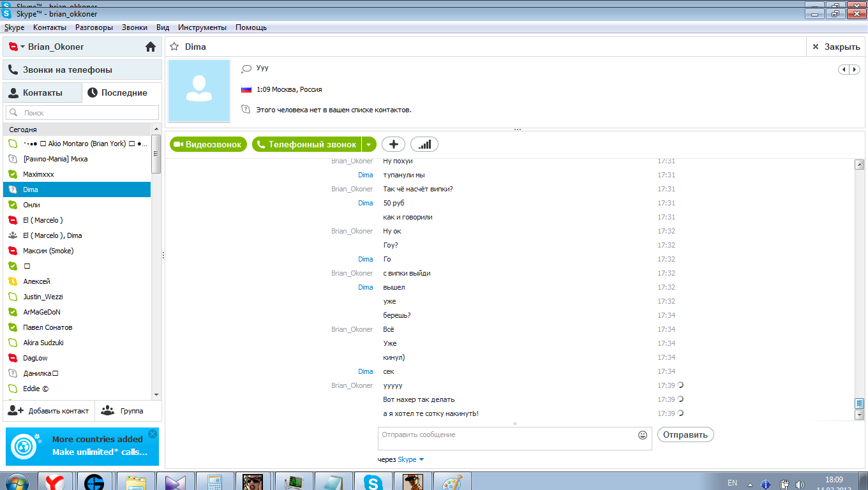Switch to the Контакты tab
The height and width of the screenshot is (490, 868).
pyautogui.click(x=42, y=93)
